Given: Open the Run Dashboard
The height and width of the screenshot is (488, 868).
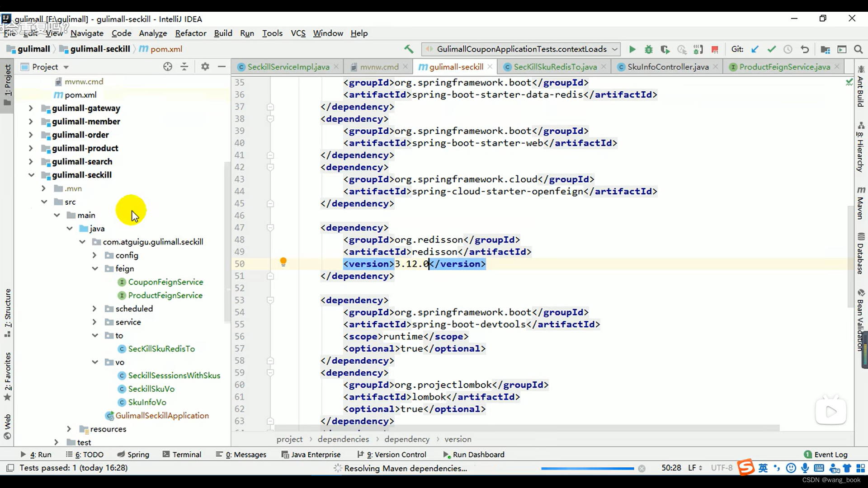Looking at the screenshot, I should pyautogui.click(x=474, y=455).
